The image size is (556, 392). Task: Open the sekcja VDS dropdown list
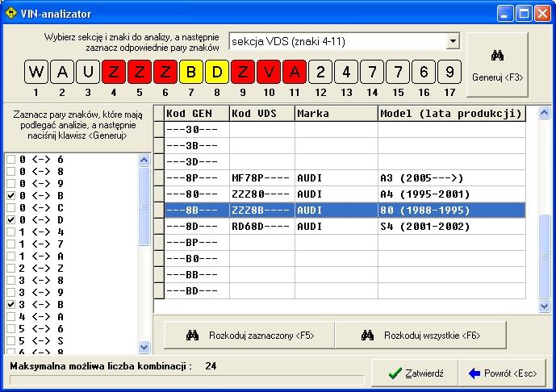[453, 41]
